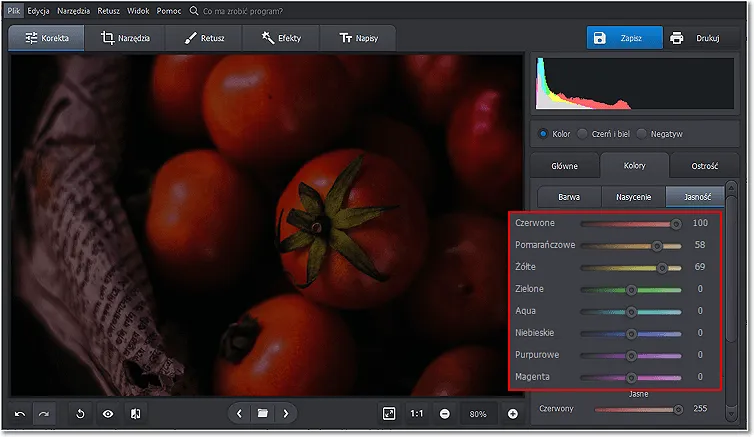Viewport: 754px width, 437px height.
Task: Click the fit-to-screen icon
Action: (389, 413)
